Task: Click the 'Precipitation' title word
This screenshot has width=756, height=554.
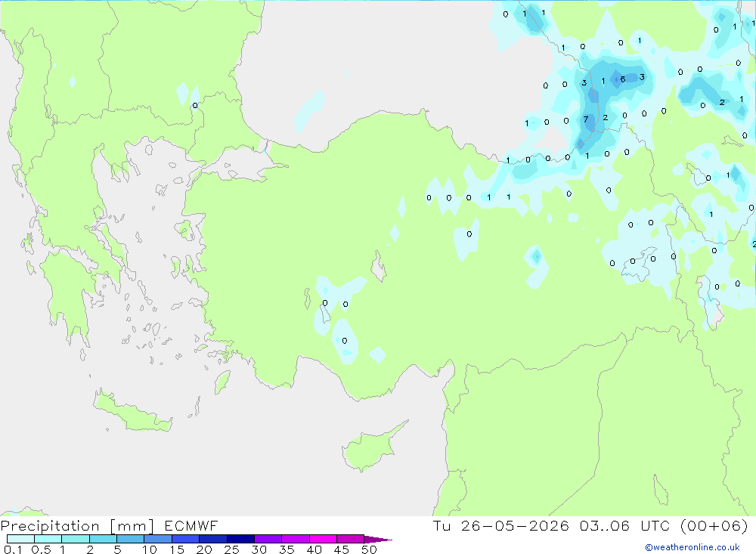Action: [x=50, y=526]
